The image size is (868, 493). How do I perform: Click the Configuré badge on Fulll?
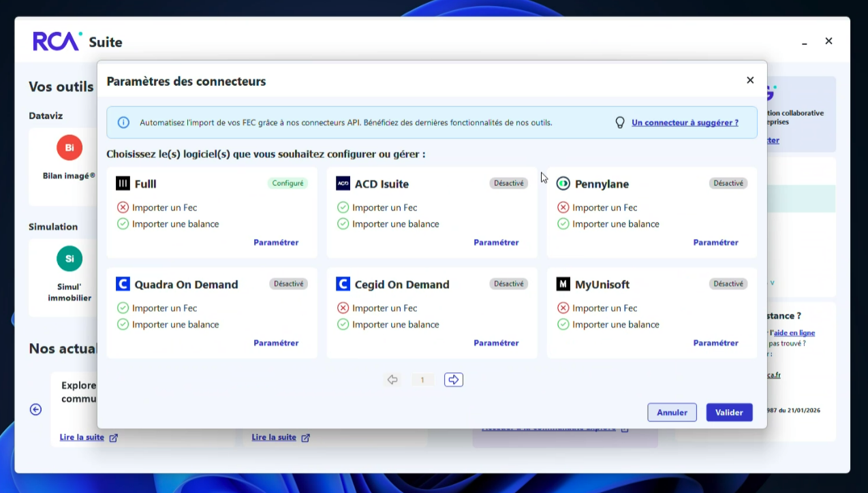288,183
